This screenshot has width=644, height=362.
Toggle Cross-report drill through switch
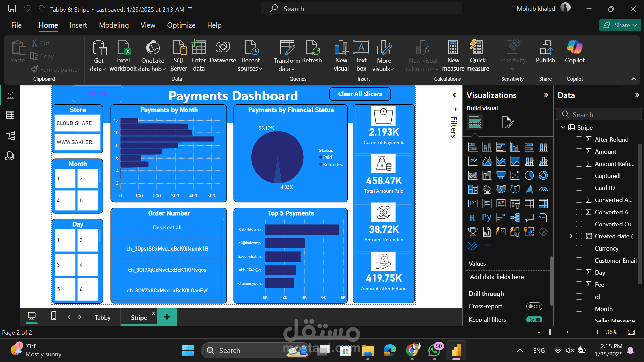[534, 306]
